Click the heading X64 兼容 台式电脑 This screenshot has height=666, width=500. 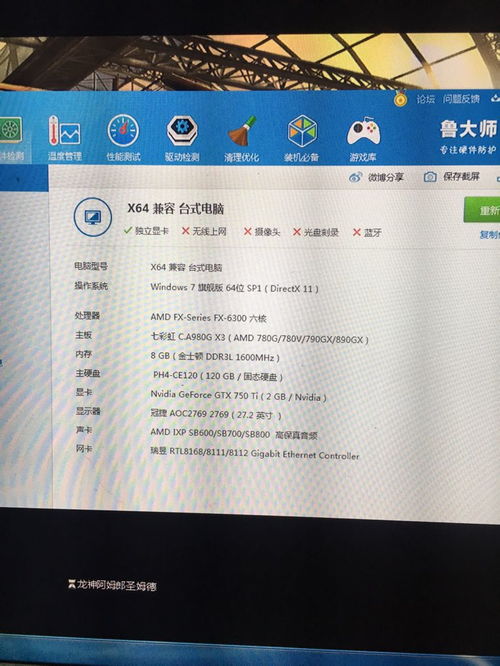[x=175, y=209]
